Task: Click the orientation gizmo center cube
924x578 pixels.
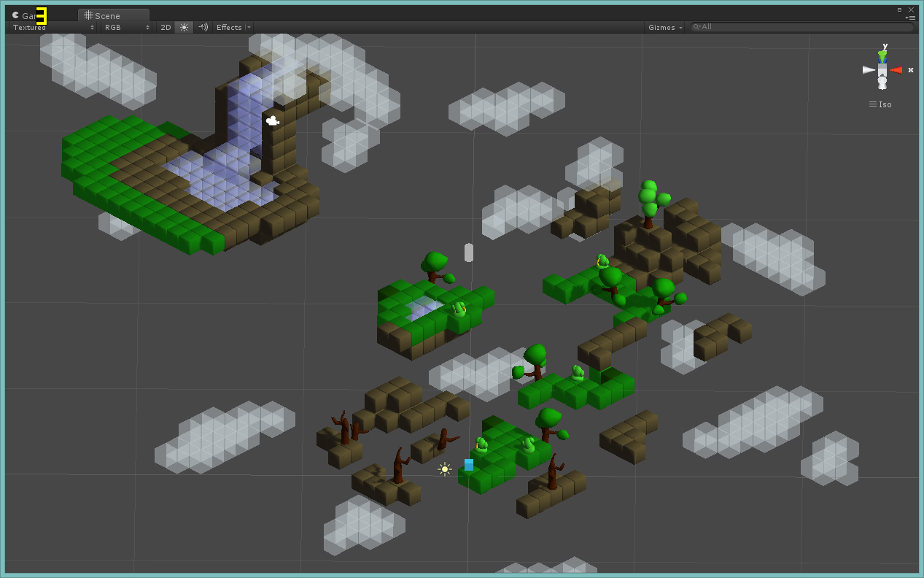Action: [882, 70]
